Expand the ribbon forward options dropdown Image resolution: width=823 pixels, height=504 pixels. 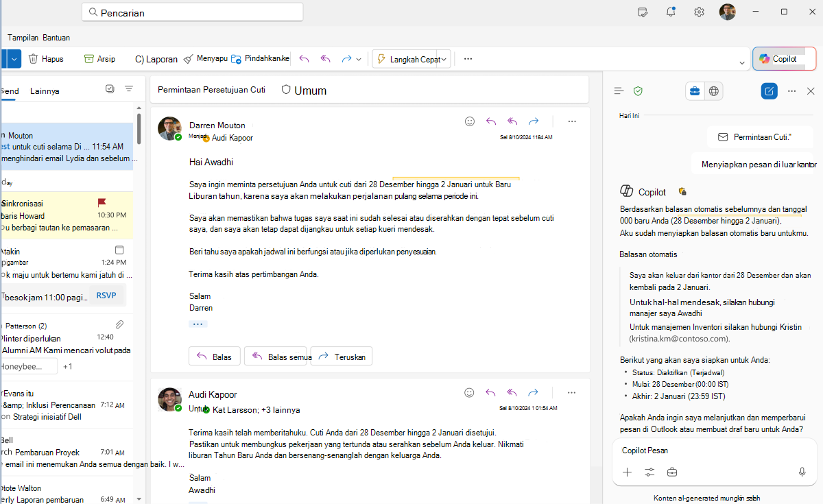pos(359,60)
